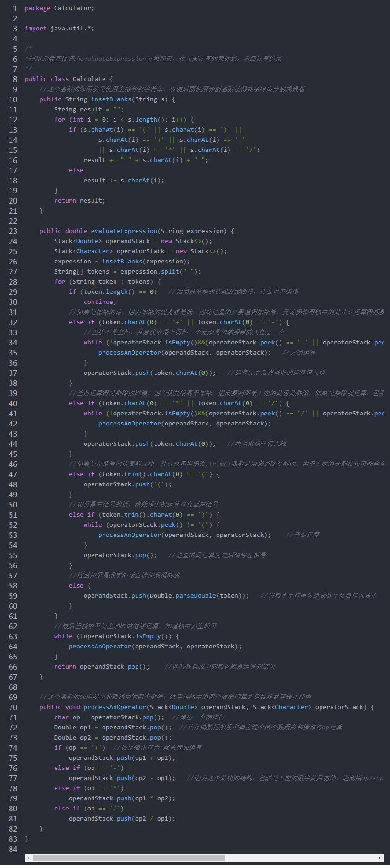Click 'operatorStack.push(token.charAt(0));' on line 37
390x868 pixels.
click(x=150, y=373)
